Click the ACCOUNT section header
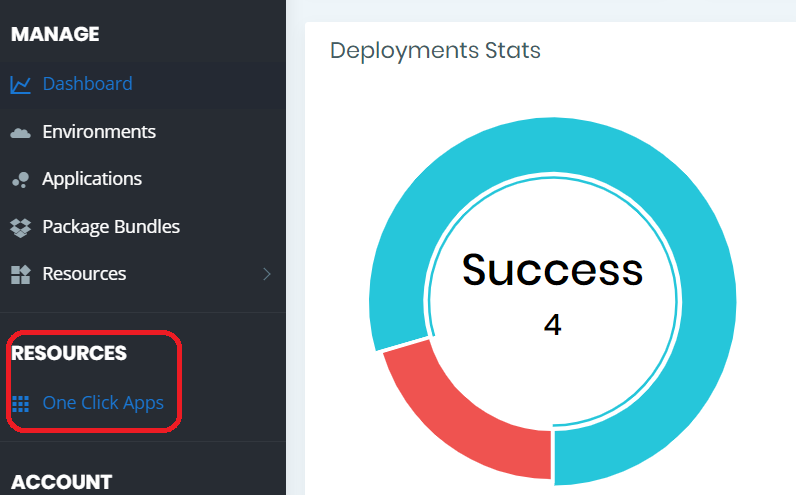 61,482
